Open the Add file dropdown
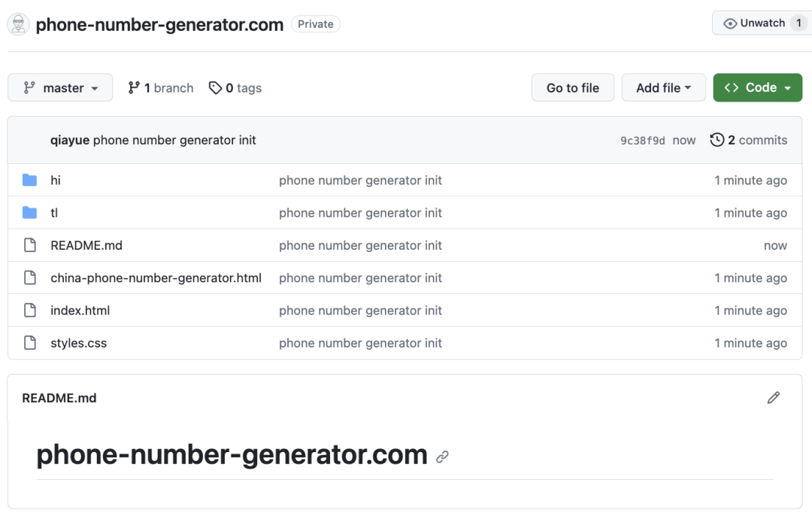This screenshot has width=812, height=516. [663, 88]
